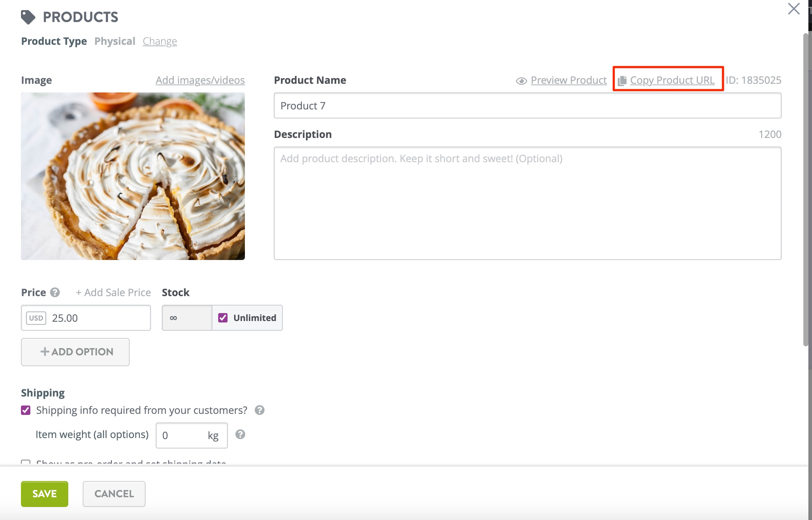This screenshot has height=520, width=812.
Task: Disable shipping info required from customers
Action: pyautogui.click(x=25, y=410)
